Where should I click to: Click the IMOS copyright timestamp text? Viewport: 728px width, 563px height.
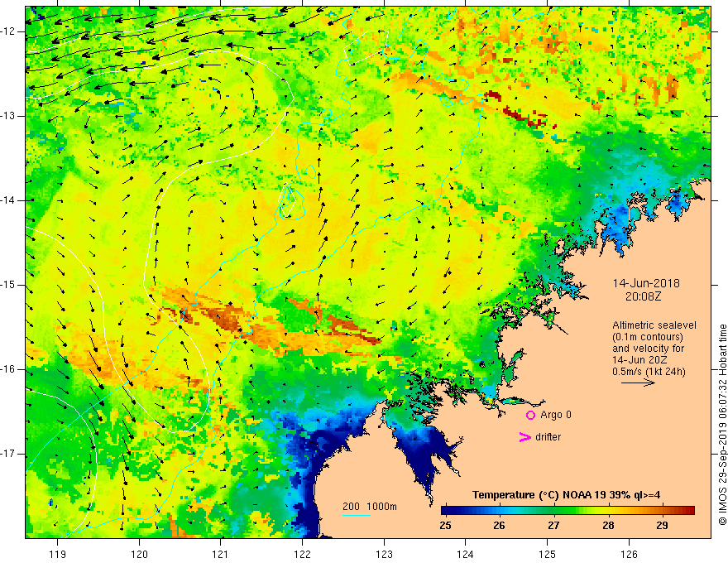click(x=722, y=425)
